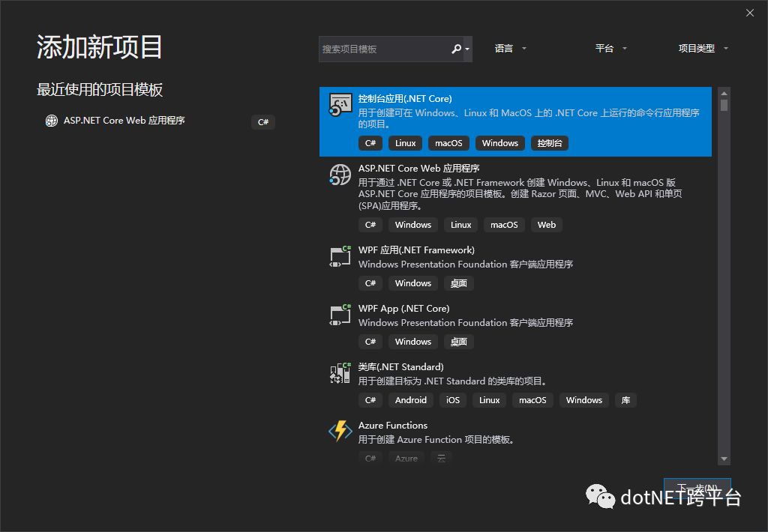Click the template list scrollbar thumb
Screen dimensions: 768x532
coord(724,105)
